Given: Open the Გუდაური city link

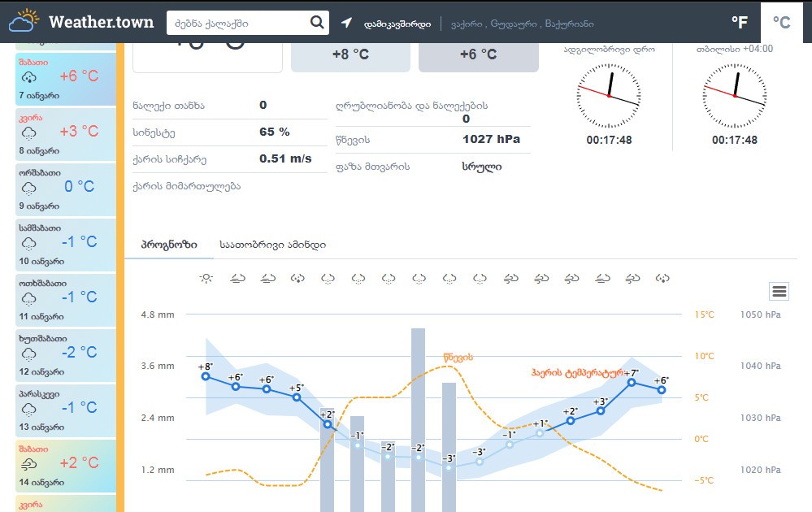Looking at the screenshot, I should coord(513,24).
